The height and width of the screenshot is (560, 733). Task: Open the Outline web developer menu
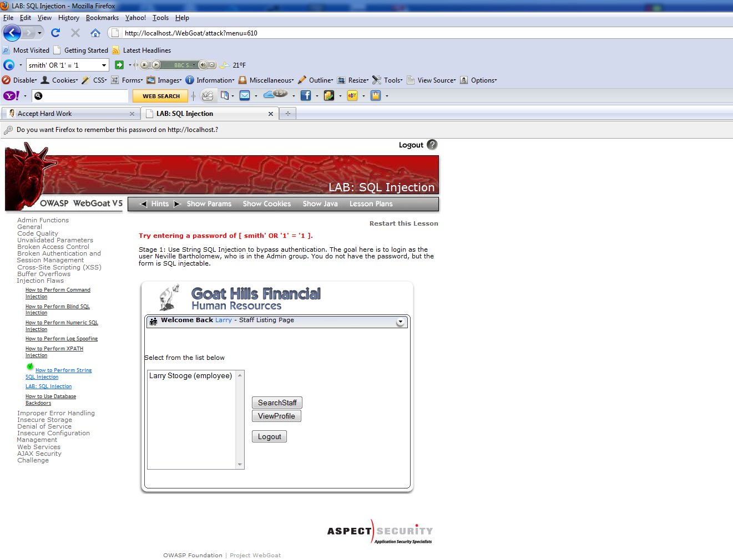(316, 80)
